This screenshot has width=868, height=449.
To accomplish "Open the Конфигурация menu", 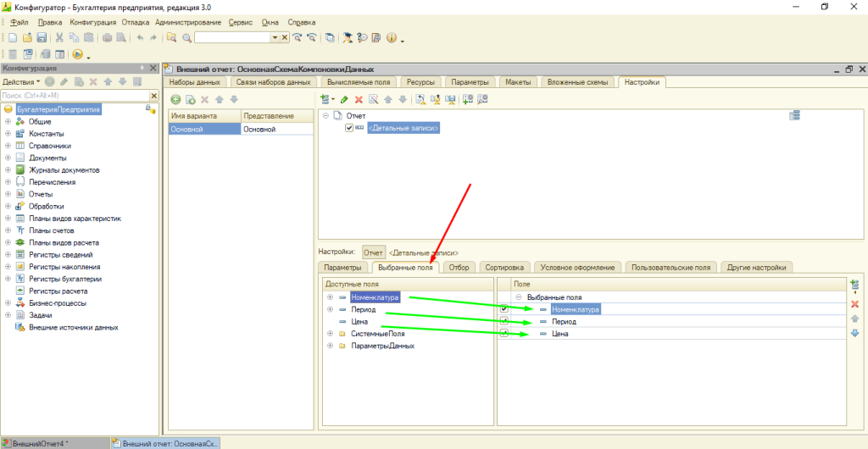I will (x=93, y=21).
